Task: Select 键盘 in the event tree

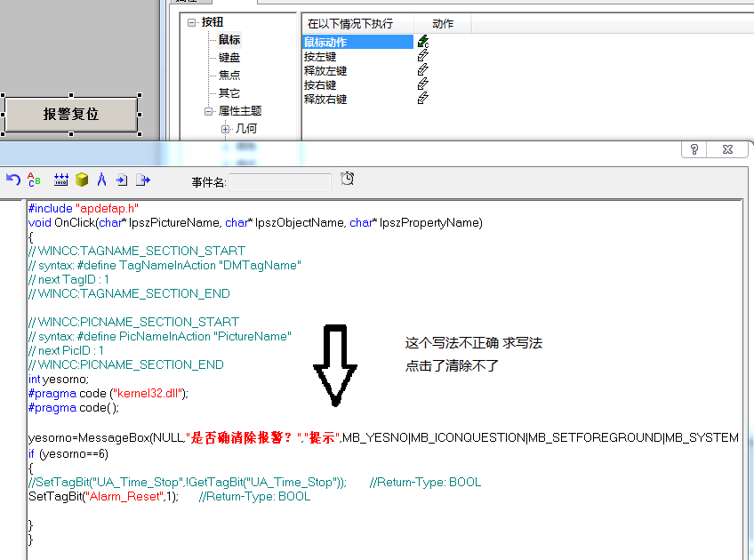Action: click(229, 57)
